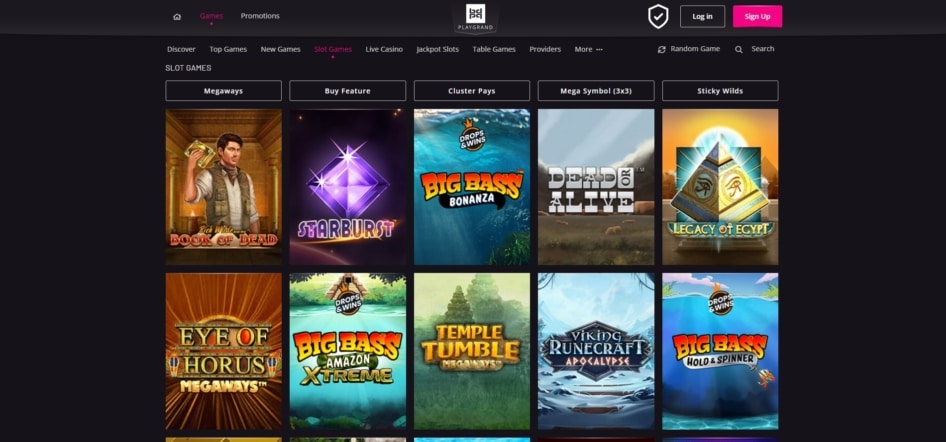
Task: Go to the home icon
Action: [x=177, y=17]
